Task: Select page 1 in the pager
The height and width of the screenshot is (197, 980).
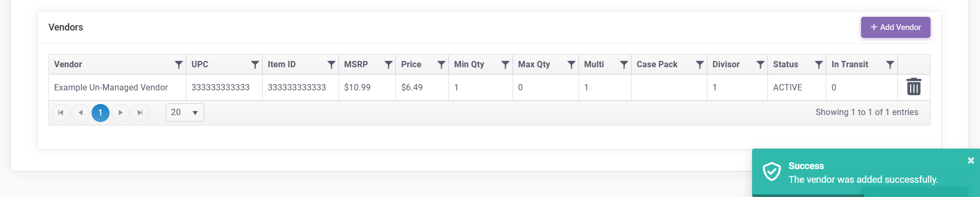Action: (x=101, y=112)
